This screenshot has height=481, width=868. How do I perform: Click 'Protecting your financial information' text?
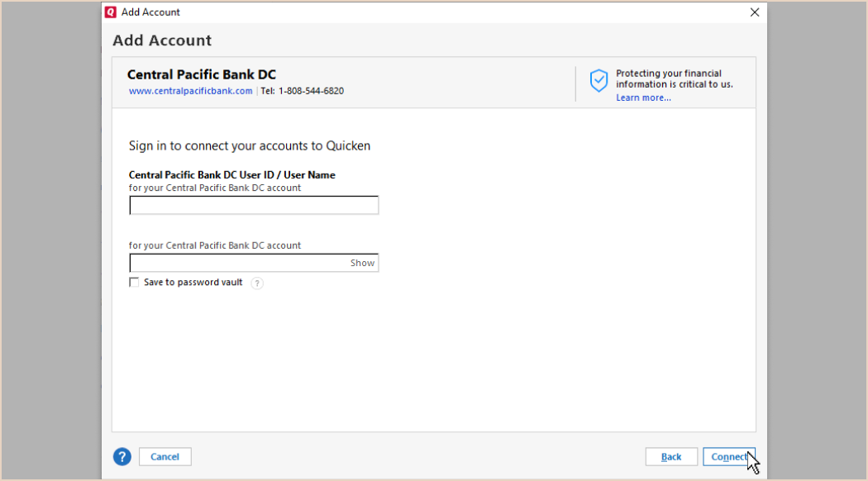coord(675,79)
